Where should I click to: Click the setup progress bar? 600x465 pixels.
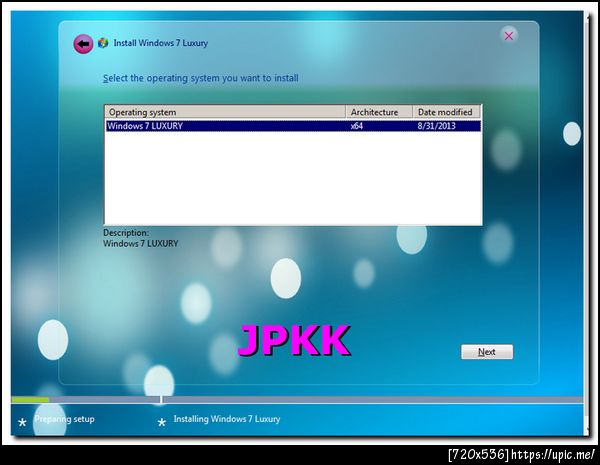click(297, 400)
